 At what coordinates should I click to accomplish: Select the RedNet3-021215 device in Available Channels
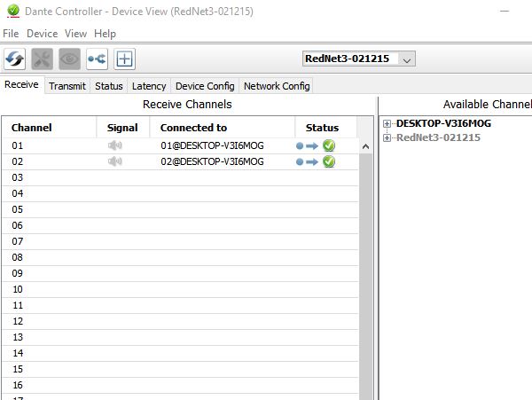point(438,137)
